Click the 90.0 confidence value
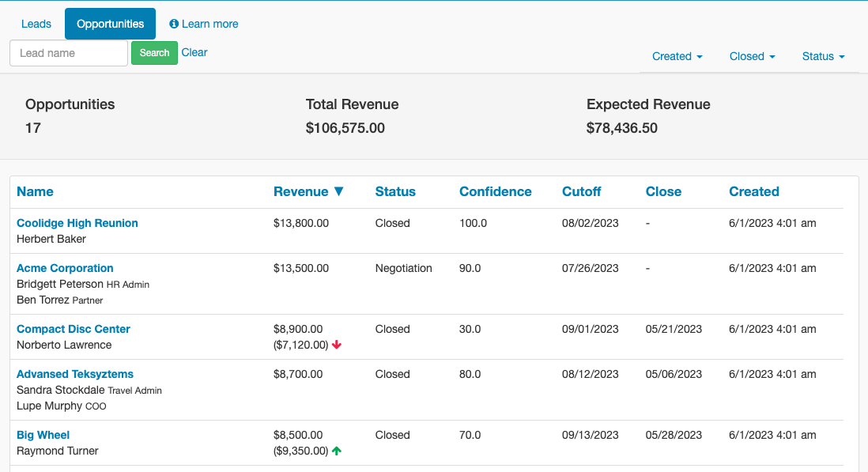Image resolution: width=868 pixels, height=472 pixels. 470,268
